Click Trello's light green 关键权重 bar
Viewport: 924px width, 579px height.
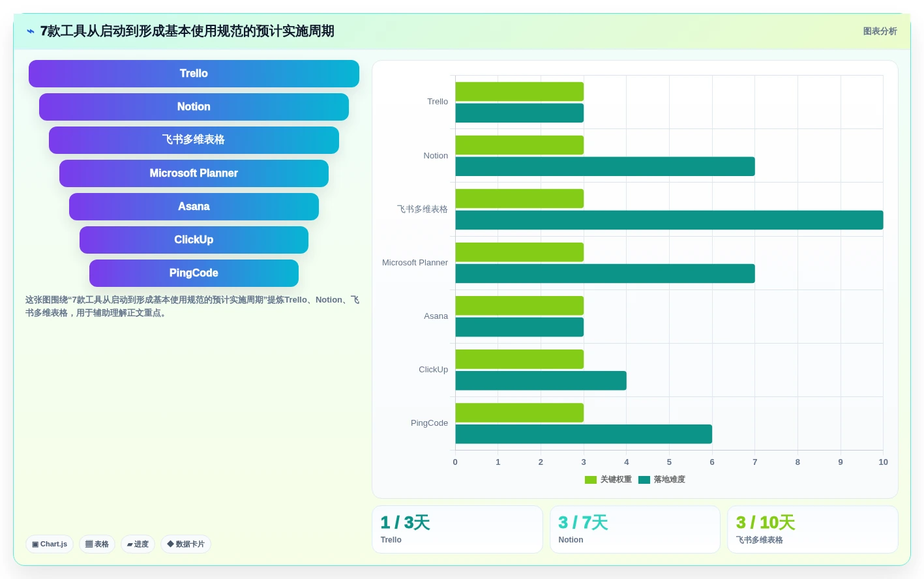[519, 92]
